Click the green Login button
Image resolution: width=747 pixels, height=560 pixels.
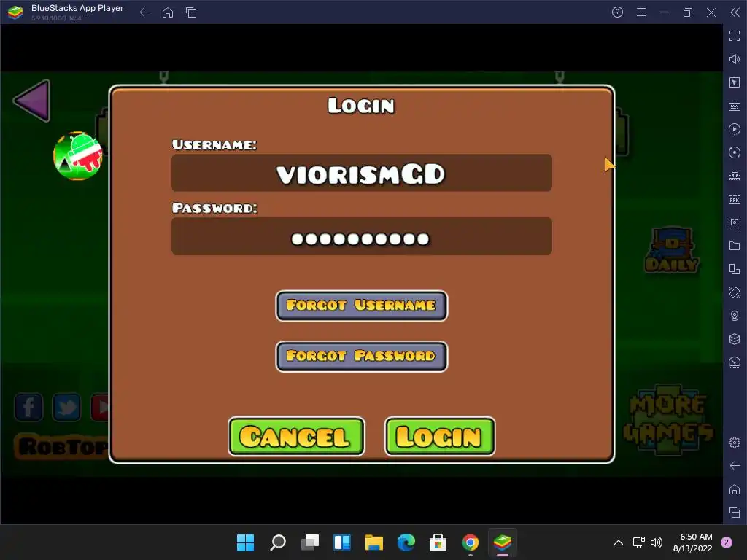coord(440,436)
